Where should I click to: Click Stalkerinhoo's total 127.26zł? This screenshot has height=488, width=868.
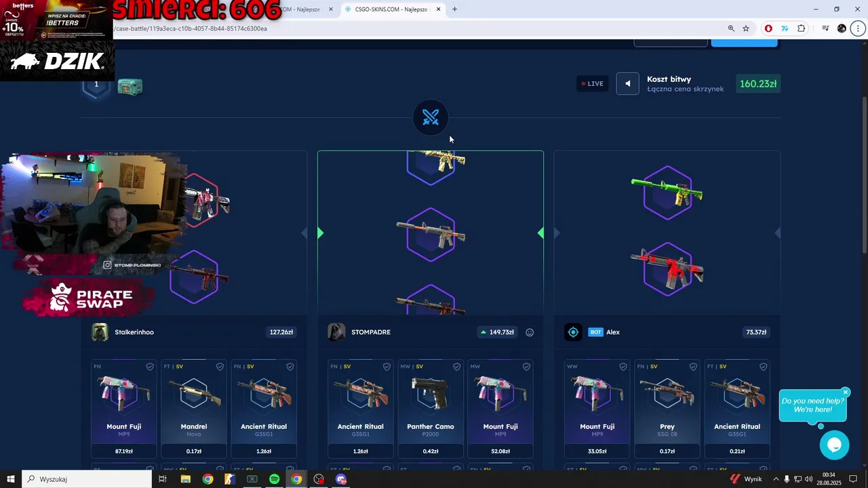pos(281,332)
